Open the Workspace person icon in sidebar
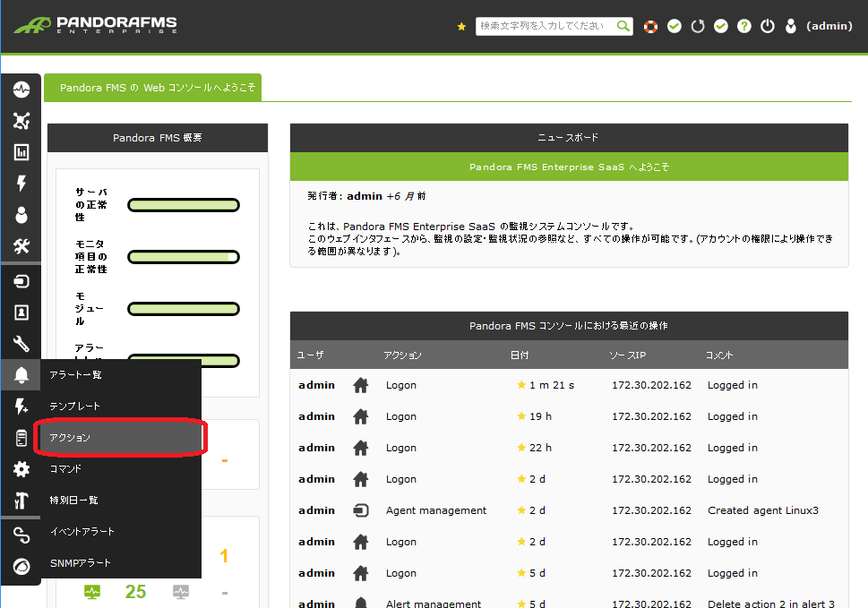This screenshot has width=868, height=608. coord(21,215)
